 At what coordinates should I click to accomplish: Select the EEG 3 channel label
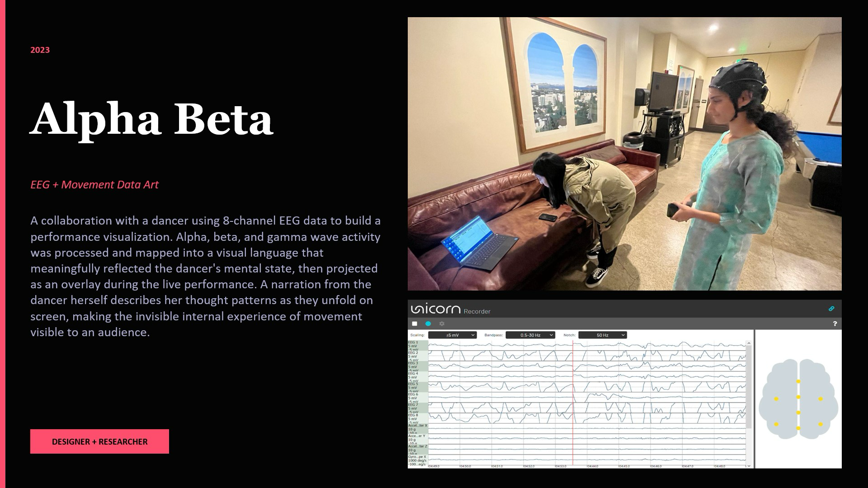[418, 367]
